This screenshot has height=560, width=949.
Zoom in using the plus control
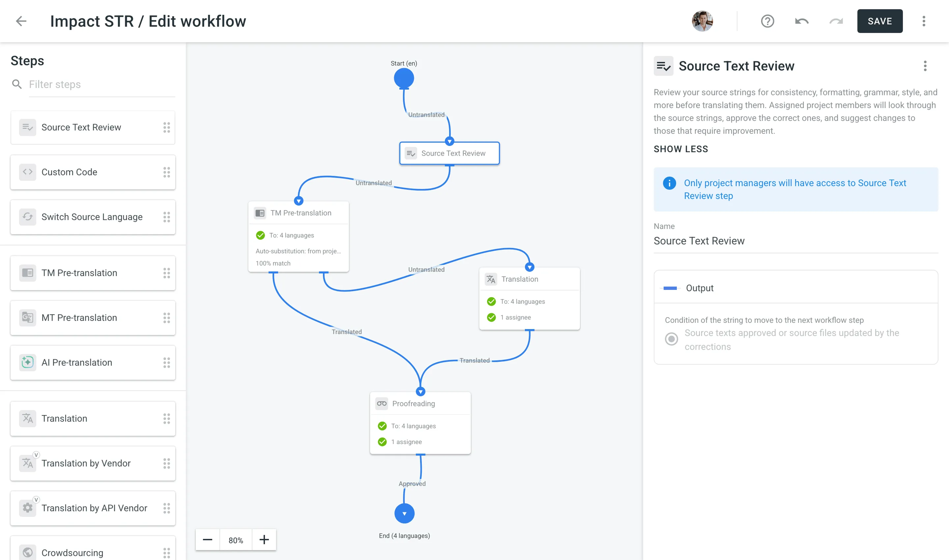tap(264, 540)
